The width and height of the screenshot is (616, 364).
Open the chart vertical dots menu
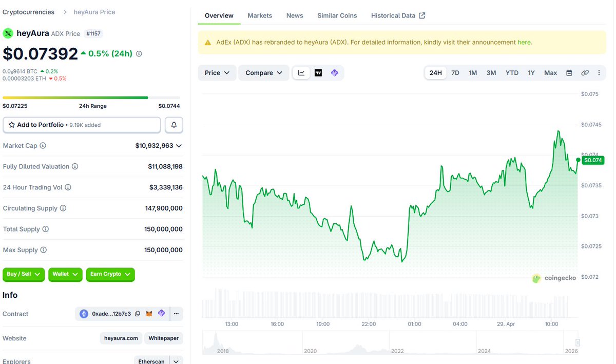pyautogui.click(x=599, y=73)
